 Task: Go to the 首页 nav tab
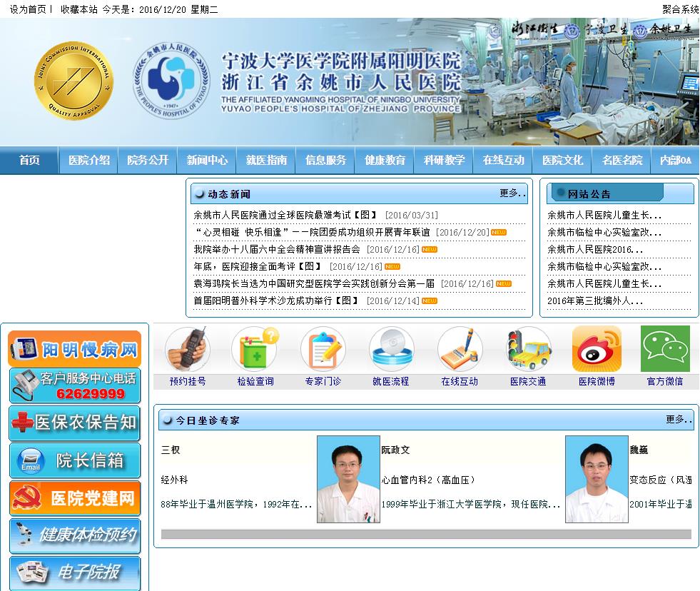pos(29,160)
